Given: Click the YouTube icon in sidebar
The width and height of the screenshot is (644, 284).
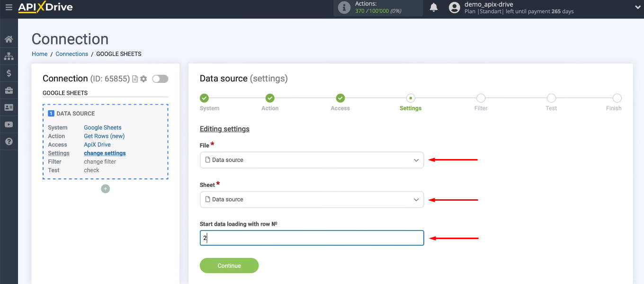Looking at the screenshot, I should [9, 124].
